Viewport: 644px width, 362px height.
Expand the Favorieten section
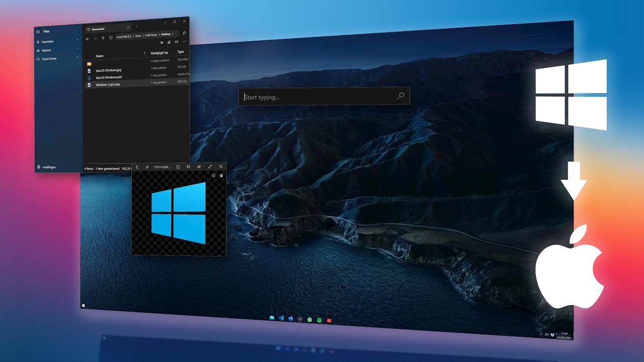click(x=77, y=40)
